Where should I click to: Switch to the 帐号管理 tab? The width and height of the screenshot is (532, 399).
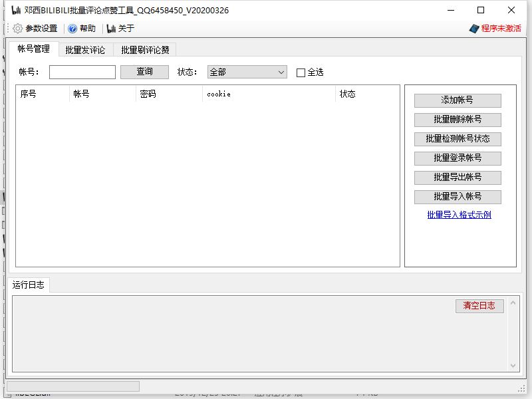(x=34, y=49)
